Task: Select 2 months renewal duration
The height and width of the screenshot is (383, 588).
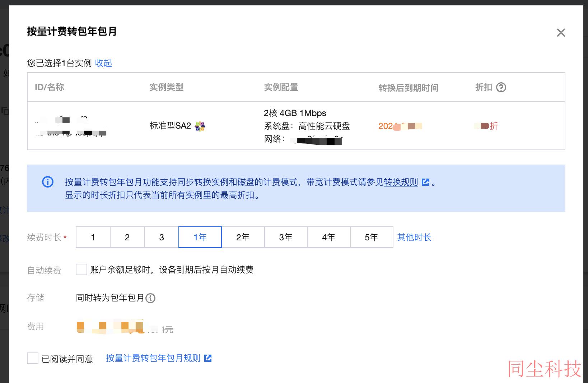Action: [127, 237]
